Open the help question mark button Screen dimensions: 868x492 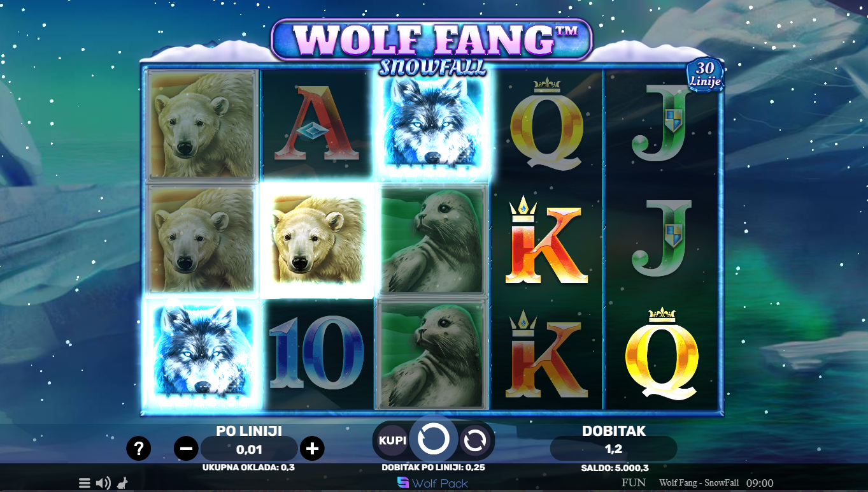pyautogui.click(x=138, y=449)
